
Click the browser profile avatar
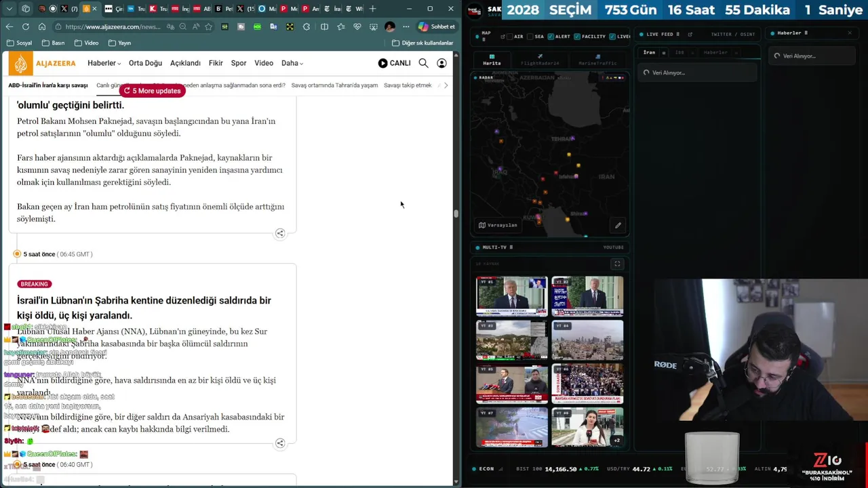click(390, 26)
